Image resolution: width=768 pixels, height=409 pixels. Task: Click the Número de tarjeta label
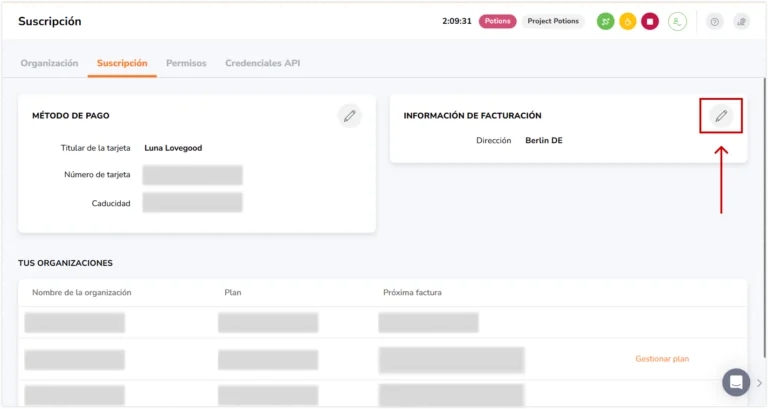coord(97,174)
